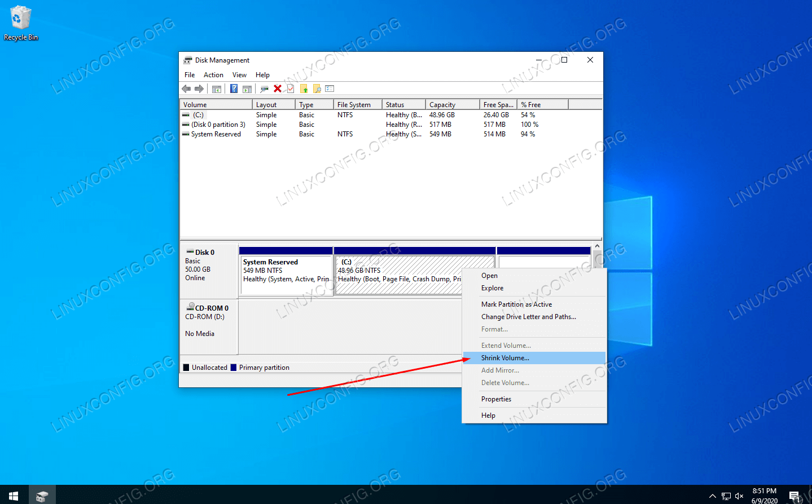Click Extend Volume in the context menu
This screenshot has width=812, height=504.
click(534, 346)
